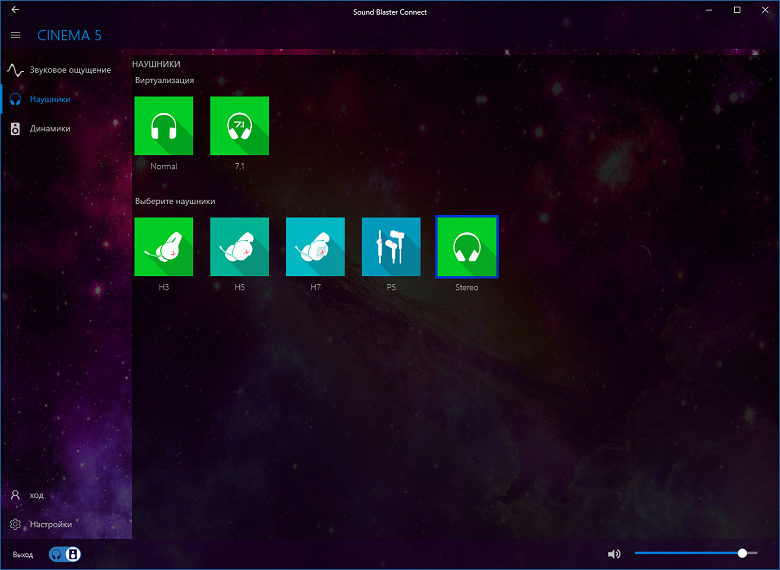
Task: Choose the H3 headset tile
Action: (164, 247)
